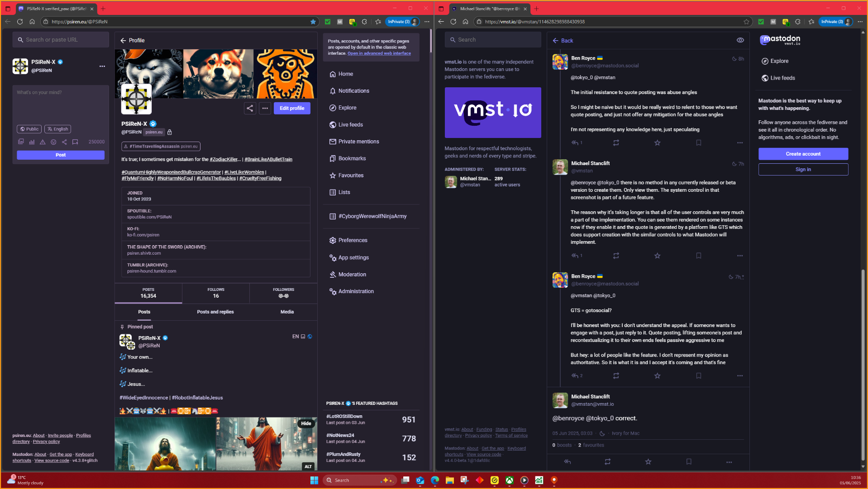Favorite the vmst.io page with star icon
Image resolution: width=868 pixels, height=489 pixels.
click(746, 22)
